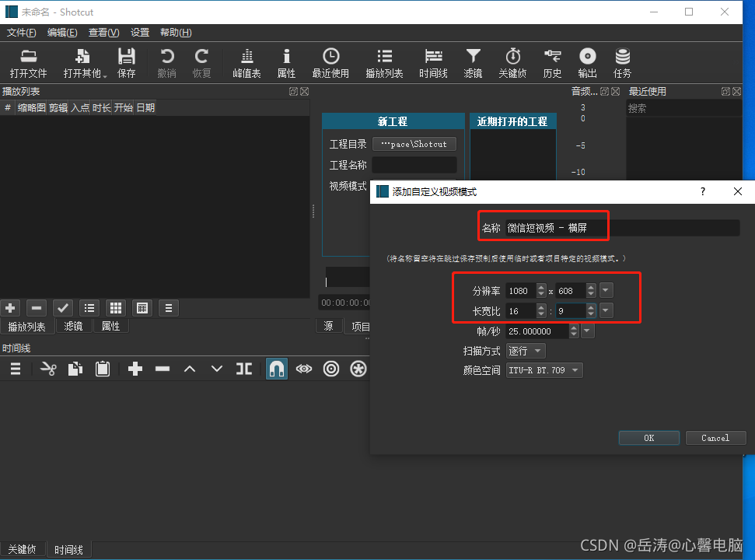755x560 pixels.
Task: Open the History (历史) toolbar icon
Action: tap(552, 63)
